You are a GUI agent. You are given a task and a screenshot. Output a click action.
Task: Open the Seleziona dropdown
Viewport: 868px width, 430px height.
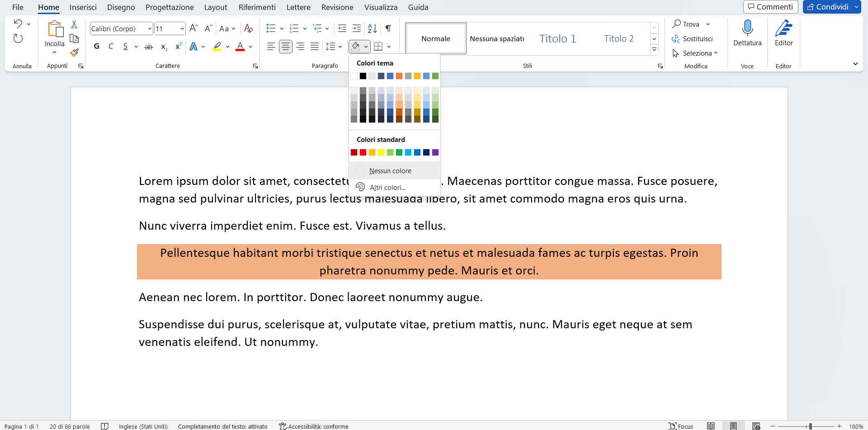695,53
